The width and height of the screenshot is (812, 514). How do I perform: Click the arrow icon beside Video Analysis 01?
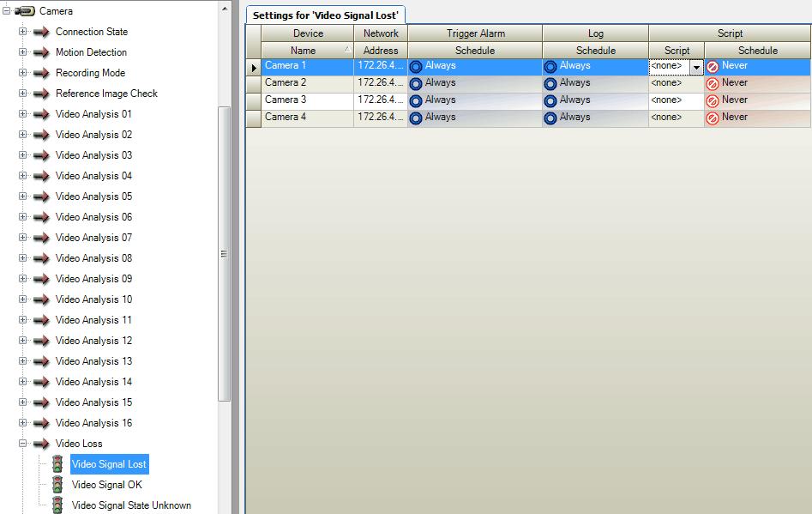tap(41, 114)
